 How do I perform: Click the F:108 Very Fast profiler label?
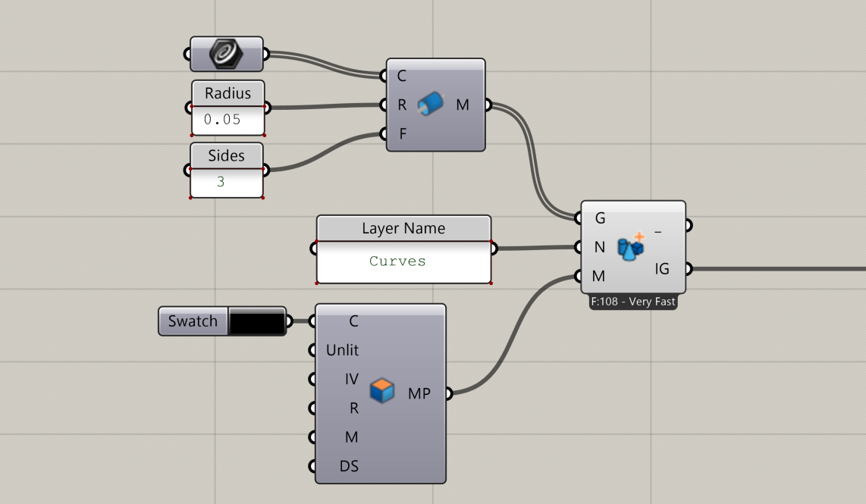(x=633, y=302)
